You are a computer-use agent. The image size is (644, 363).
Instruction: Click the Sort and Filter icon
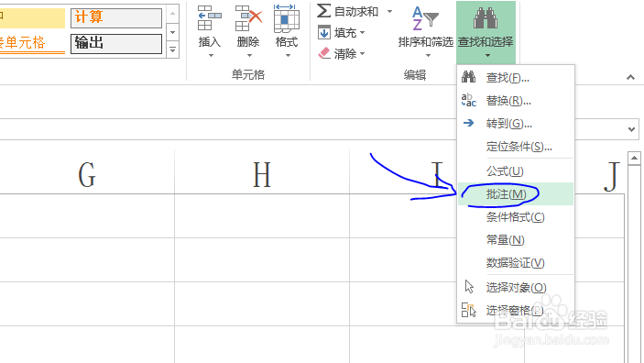coord(425,18)
